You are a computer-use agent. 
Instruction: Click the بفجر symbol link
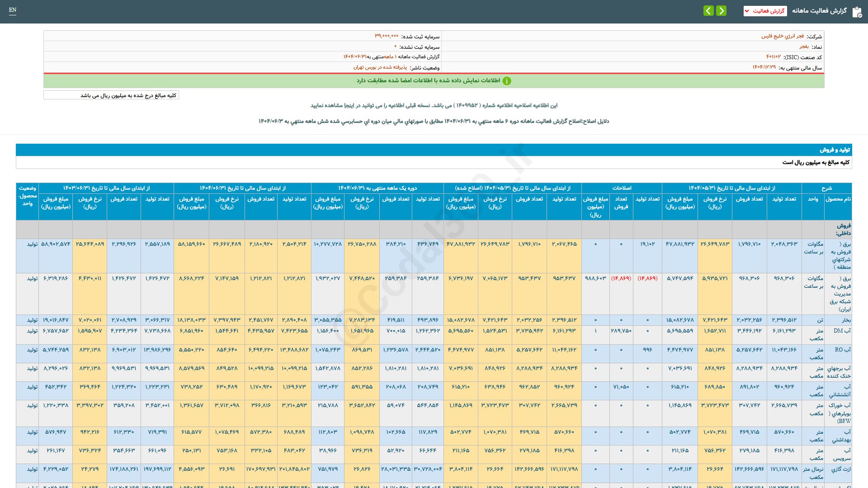803,47
